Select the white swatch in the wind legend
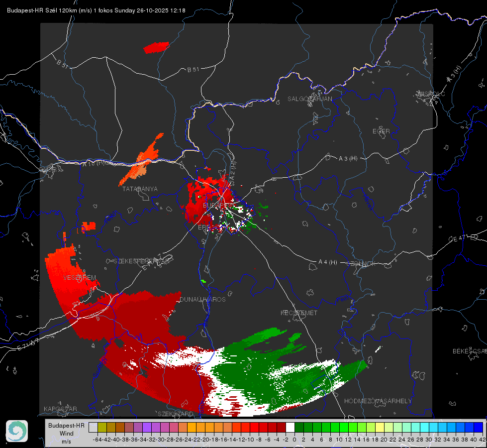This screenshot has width=487, height=448. 290,428
